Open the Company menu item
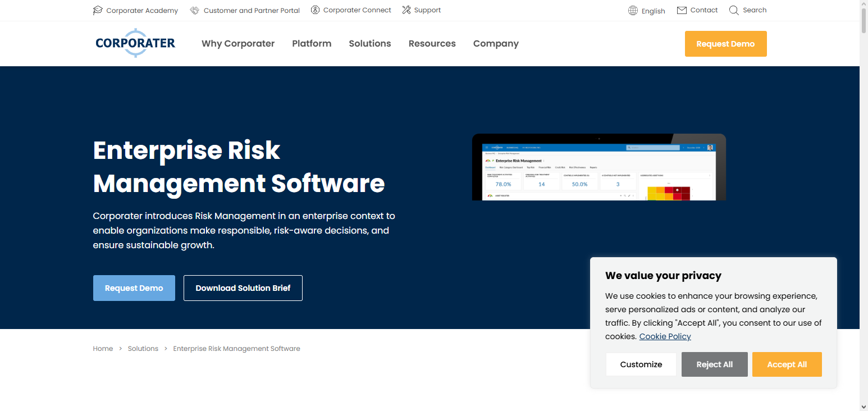The image size is (868, 411). point(496,44)
